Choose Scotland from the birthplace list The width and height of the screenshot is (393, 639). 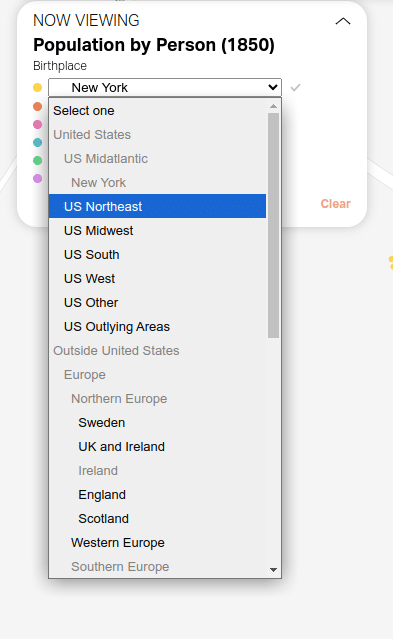pos(157,519)
